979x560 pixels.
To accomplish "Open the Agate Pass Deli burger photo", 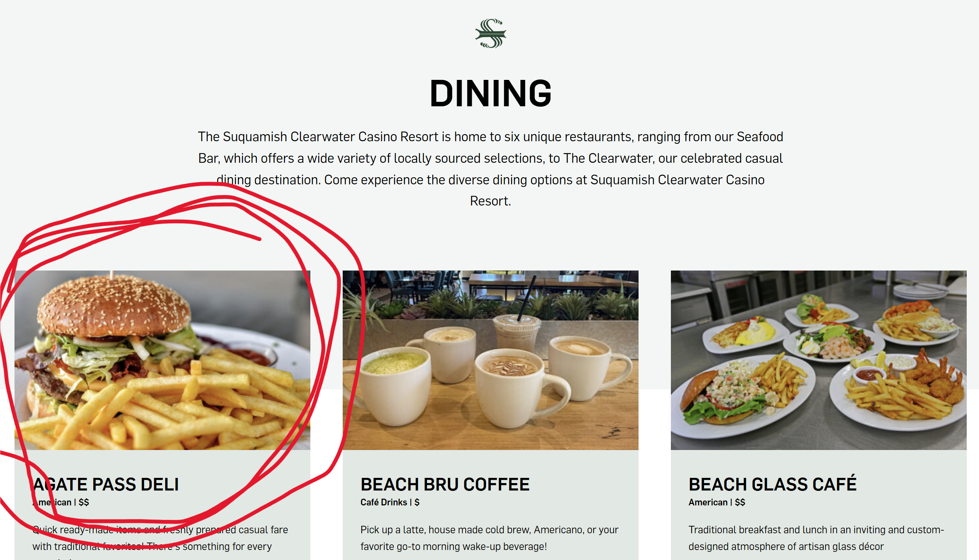I will [x=162, y=360].
